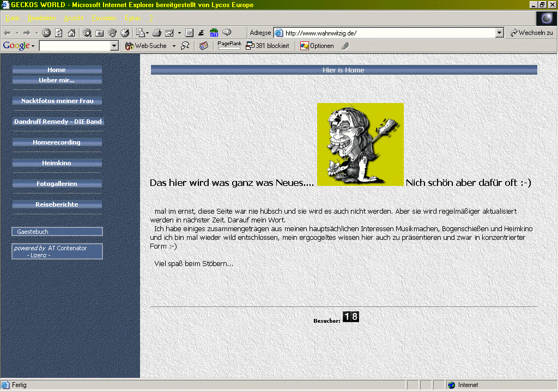This screenshot has width=558, height=392.
Task: Click the small black Z icon
Action: click(201, 33)
